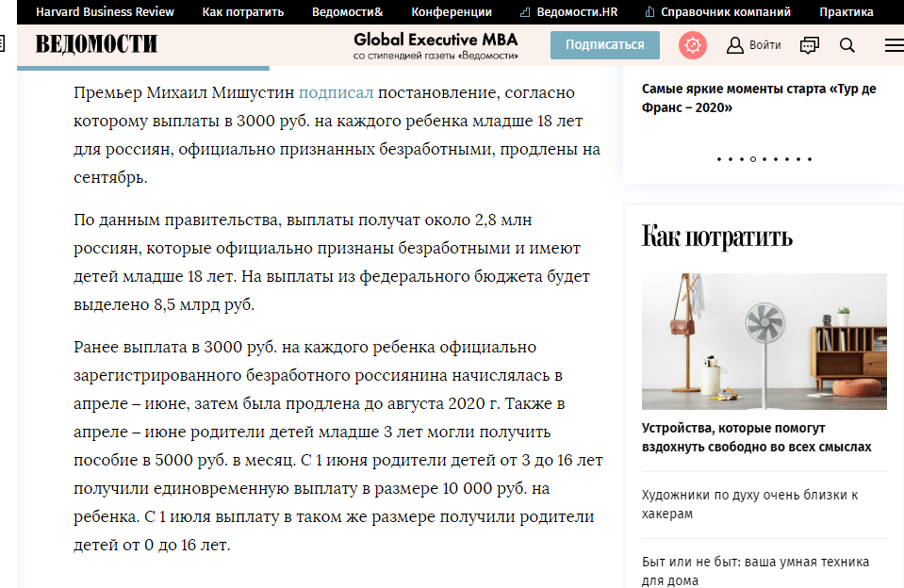Open the search magnifier icon
904x588 pixels.
847,44
